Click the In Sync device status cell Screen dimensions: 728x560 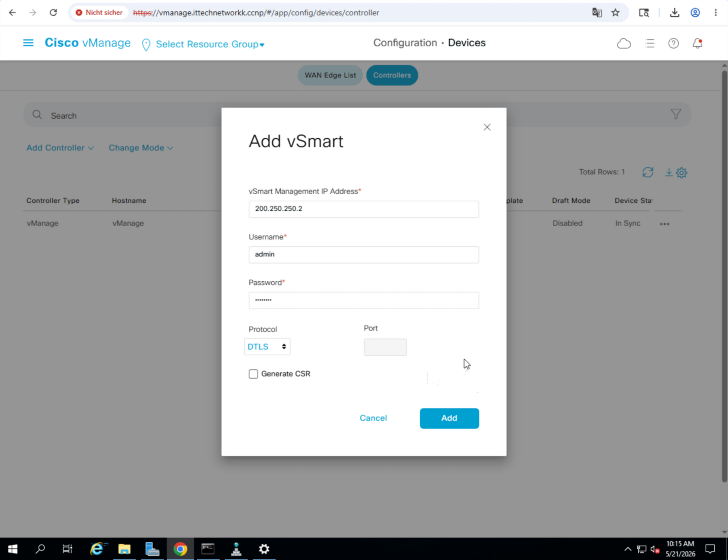(628, 223)
